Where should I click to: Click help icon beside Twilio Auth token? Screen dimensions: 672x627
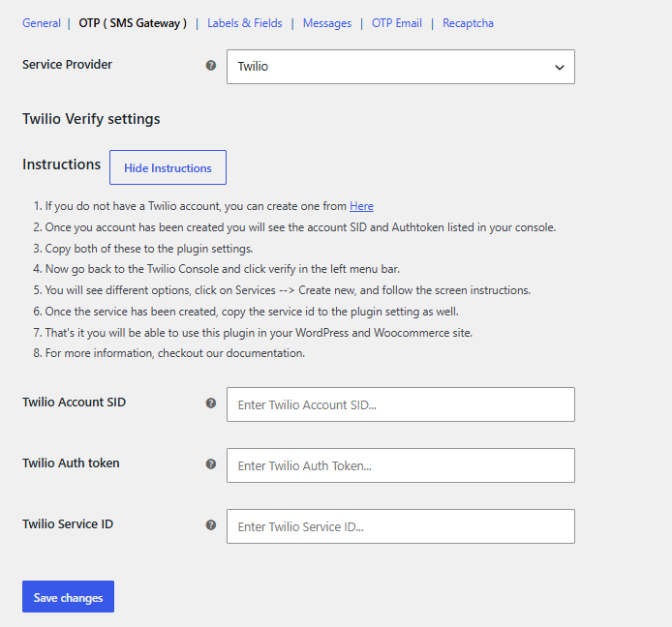point(211,463)
